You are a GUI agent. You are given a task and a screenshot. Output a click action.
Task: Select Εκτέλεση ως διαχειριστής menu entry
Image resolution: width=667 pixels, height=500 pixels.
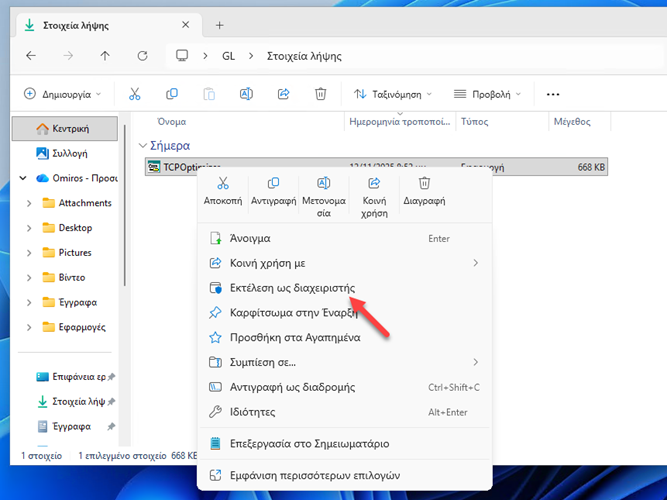[280, 288]
